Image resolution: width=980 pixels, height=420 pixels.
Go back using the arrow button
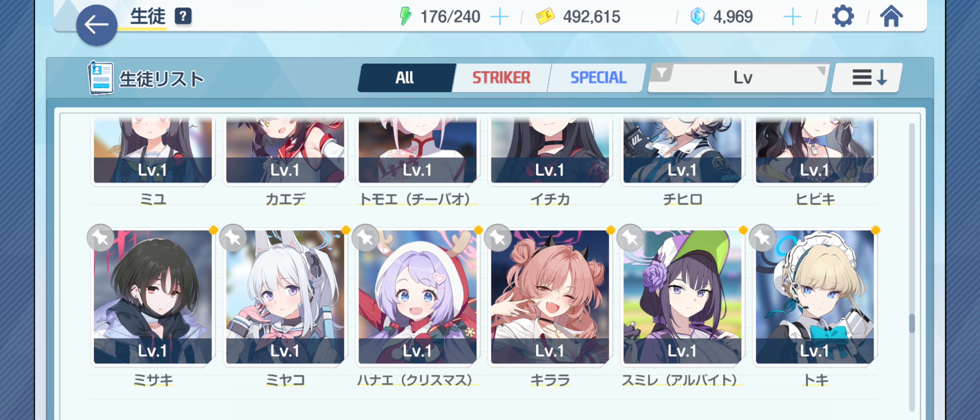96,25
